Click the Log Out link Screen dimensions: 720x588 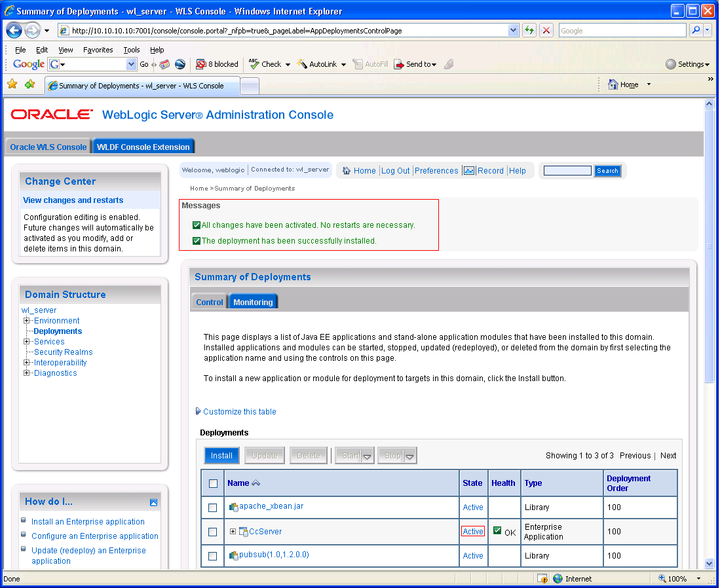coord(395,171)
